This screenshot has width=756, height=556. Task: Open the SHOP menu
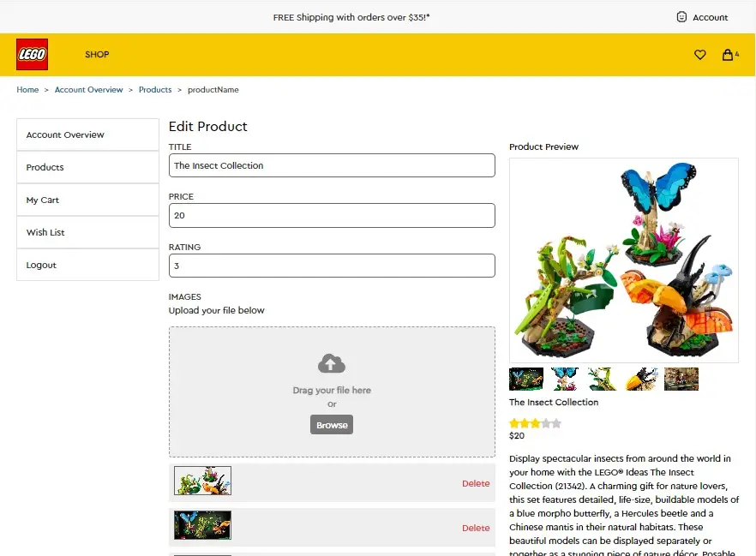pyautogui.click(x=97, y=55)
